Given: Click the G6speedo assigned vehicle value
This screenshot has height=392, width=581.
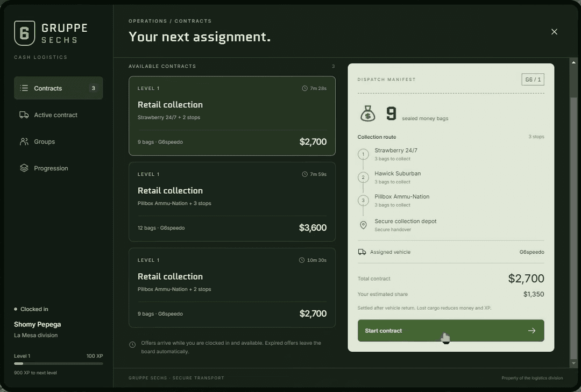Looking at the screenshot, I should click(532, 252).
